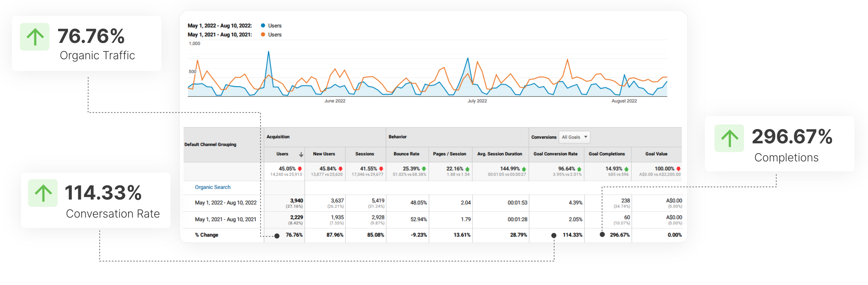868x285 pixels.
Task: Open the All Goals dropdown
Action: pyautogui.click(x=574, y=137)
